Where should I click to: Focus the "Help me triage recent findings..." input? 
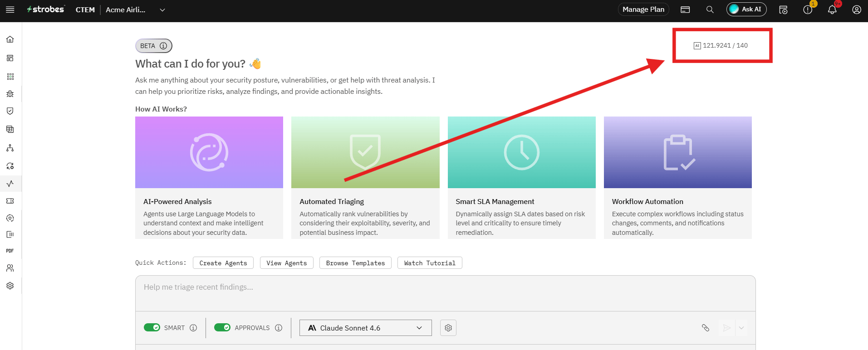[446, 293]
